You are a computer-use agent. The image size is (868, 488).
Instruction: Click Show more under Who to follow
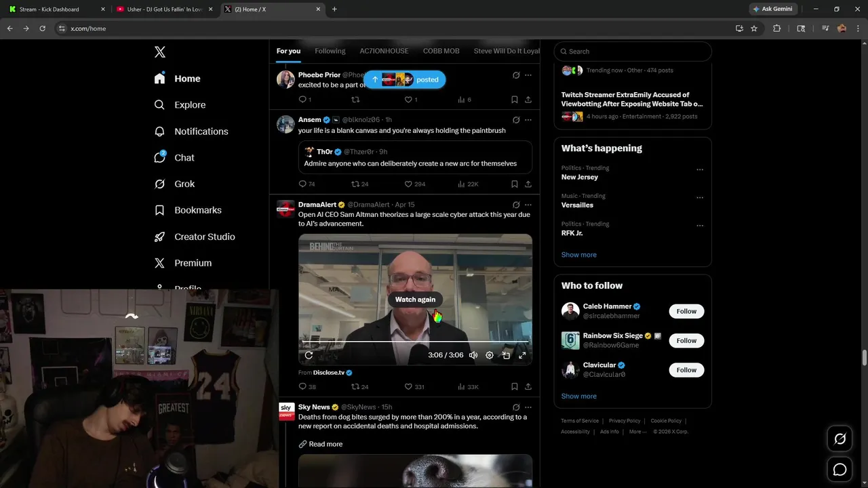[579, 396]
